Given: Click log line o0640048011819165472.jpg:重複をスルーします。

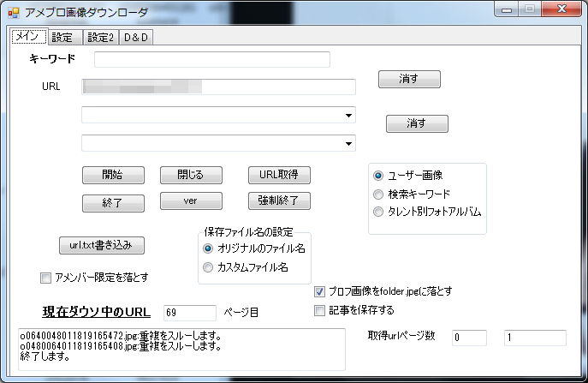Looking at the screenshot, I should [121, 335].
